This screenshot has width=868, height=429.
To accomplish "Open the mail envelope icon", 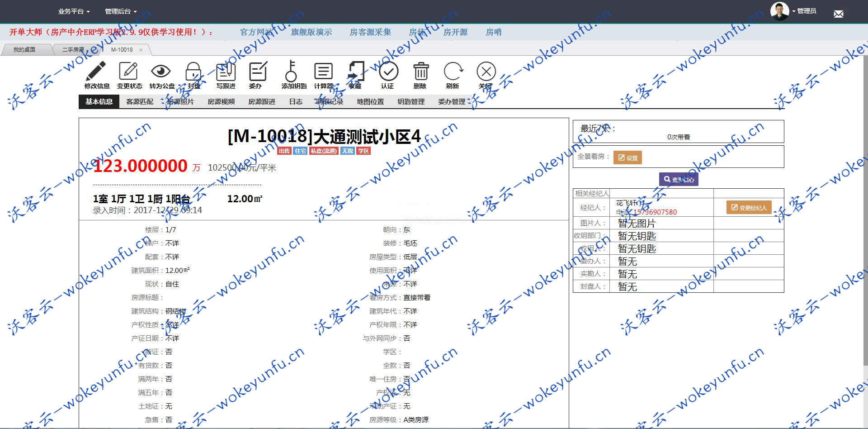I will (x=839, y=14).
